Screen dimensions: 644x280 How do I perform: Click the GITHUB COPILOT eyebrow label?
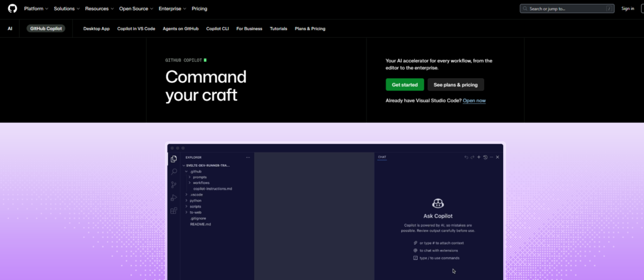[184, 60]
